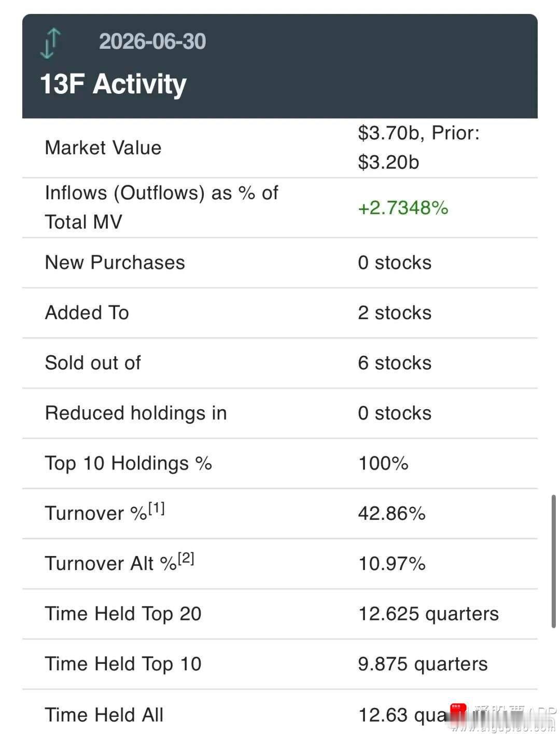This screenshot has width=560, height=734.
Task: Select the Market Value row label
Action: pyautogui.click(x=103, y=148)
